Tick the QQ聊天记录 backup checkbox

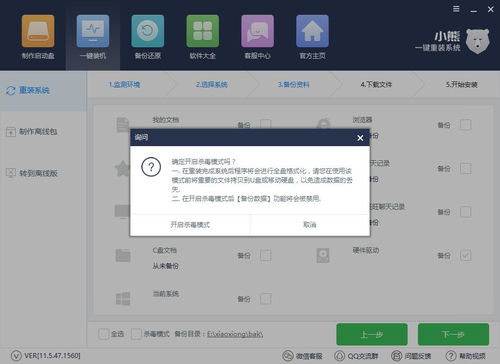pyautogui.click(x=466, y=169)
